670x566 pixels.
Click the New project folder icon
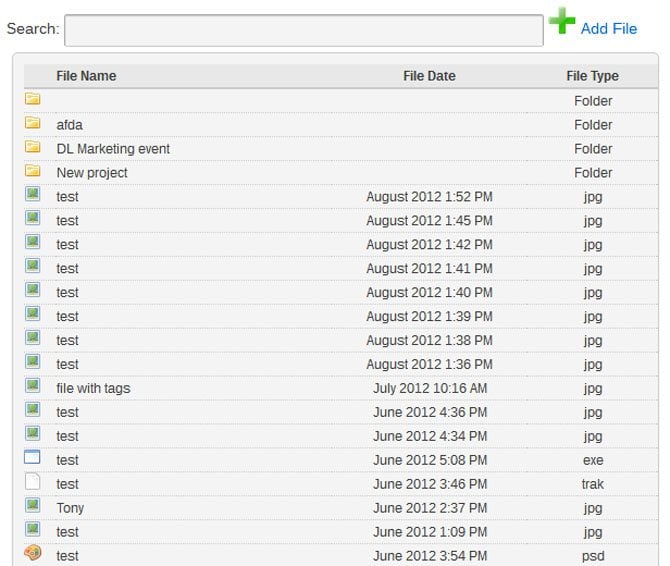33,172
